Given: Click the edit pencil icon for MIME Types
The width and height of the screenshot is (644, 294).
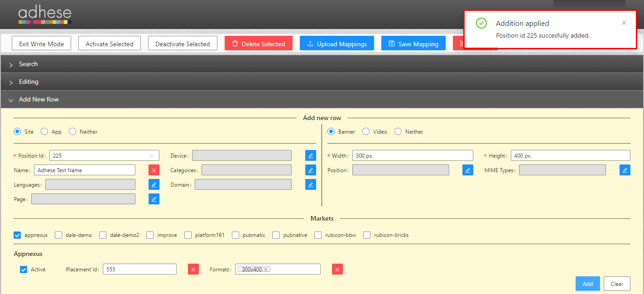Looking at the screenshot, I should pos(625,170).
